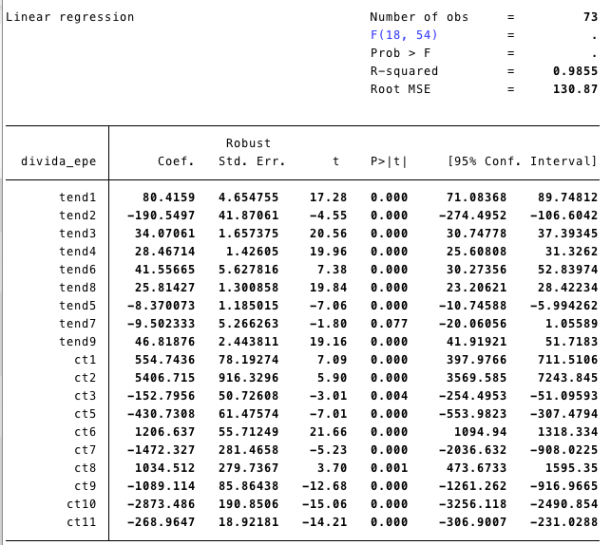This screenshot has width=611, height=545.
Task: Click the ct11 variable row label
Action: click(80, 520)
